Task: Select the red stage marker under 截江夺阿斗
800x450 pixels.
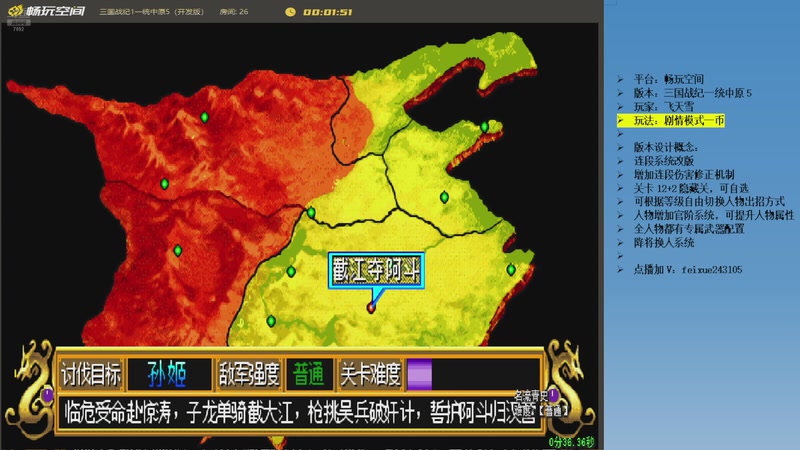Action: coord(371,308)
